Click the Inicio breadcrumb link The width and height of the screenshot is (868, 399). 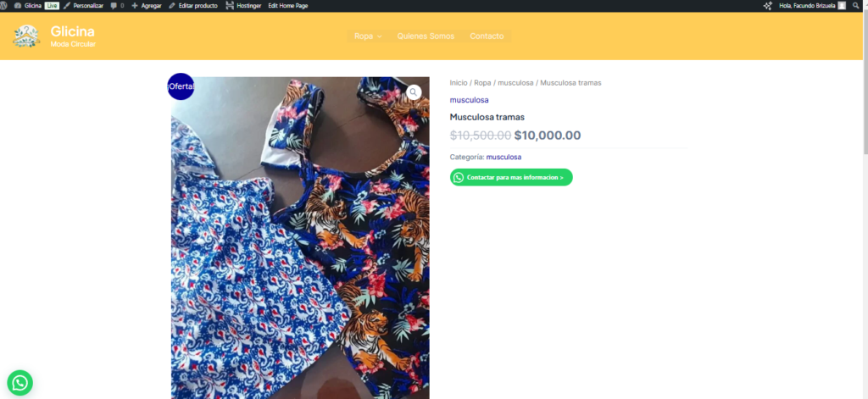click(458, 83)
